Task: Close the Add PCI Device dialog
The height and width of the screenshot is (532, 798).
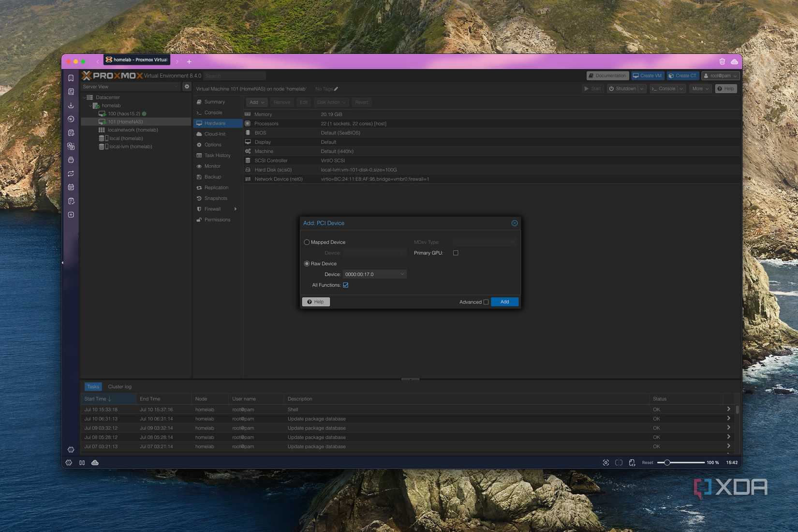Action: [514, 223]
